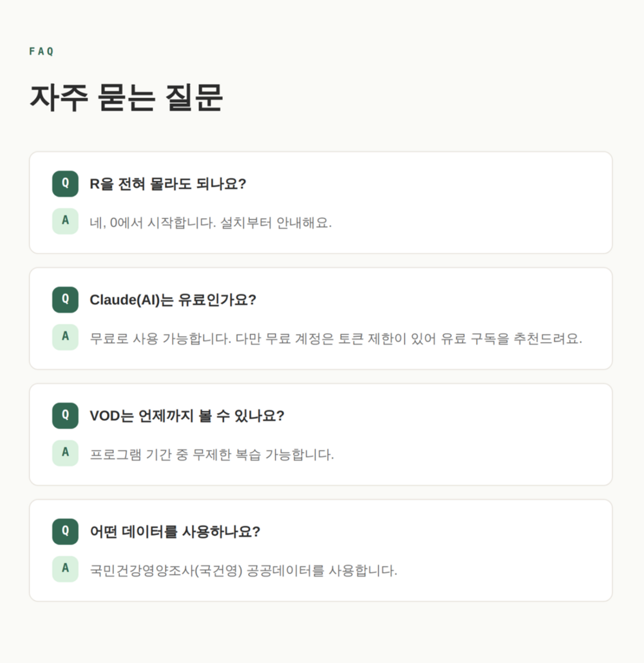Click the Q icon beside the R question
Viewport: 644px width, 663px height.
tap(65, 184)
